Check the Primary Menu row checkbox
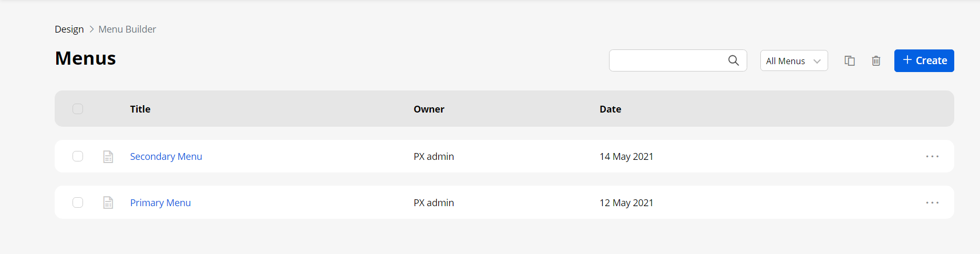The height and width of the screenshot is (254, 980). pyautogui.click(x=78, y=202)
